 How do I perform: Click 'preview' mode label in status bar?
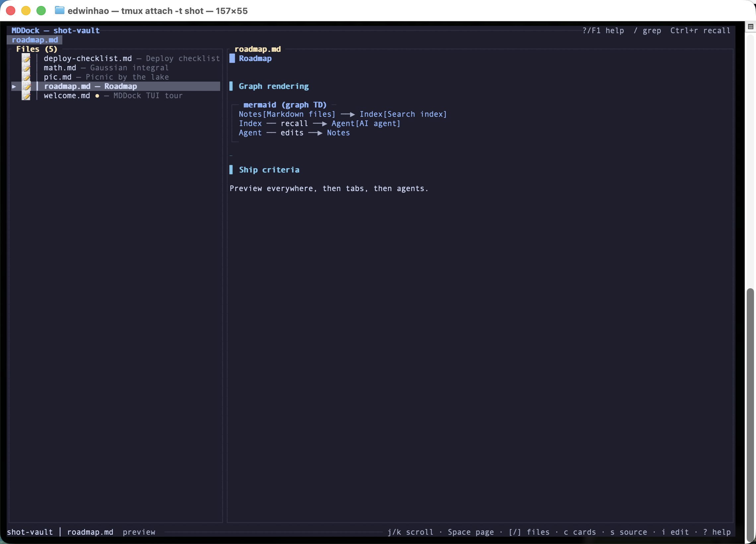pos(139,532)
